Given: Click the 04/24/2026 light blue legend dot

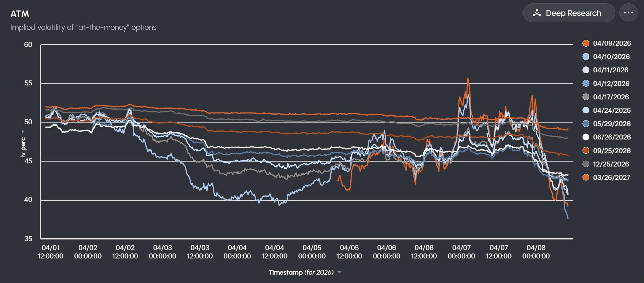Looking at the screenshot, I should pos(586,110).
